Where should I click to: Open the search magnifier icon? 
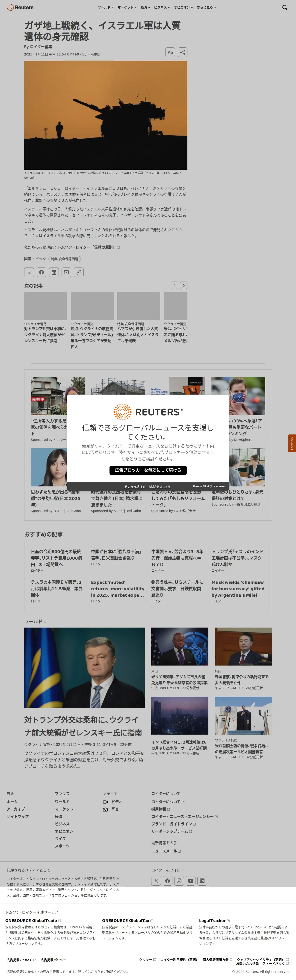point(284,7)
